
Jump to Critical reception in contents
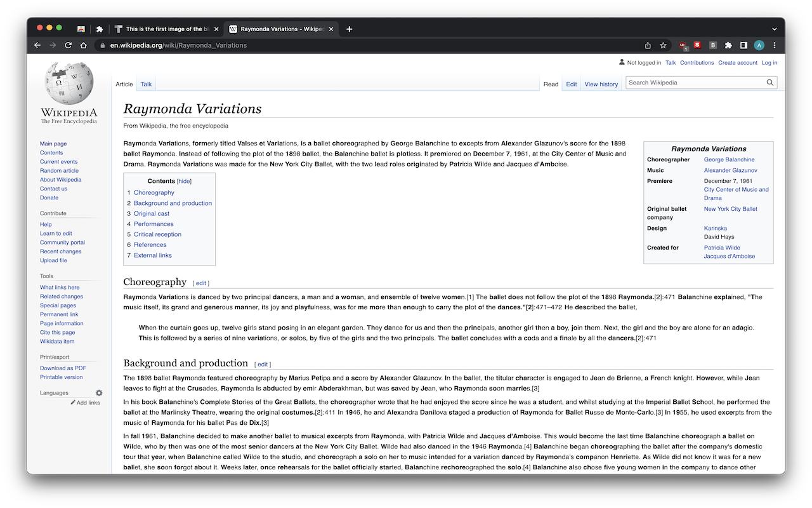coord(157,234)
